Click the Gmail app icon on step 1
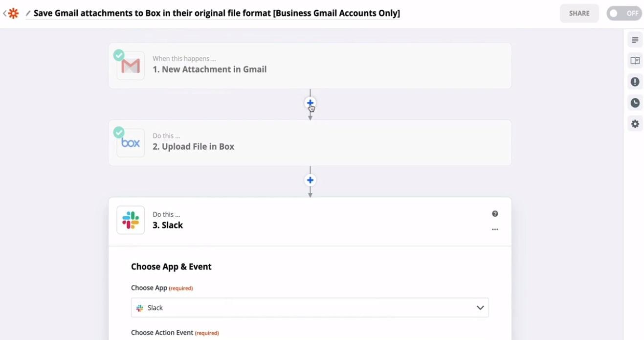Screen dimensions: 644x340 (x=130, y=65)
